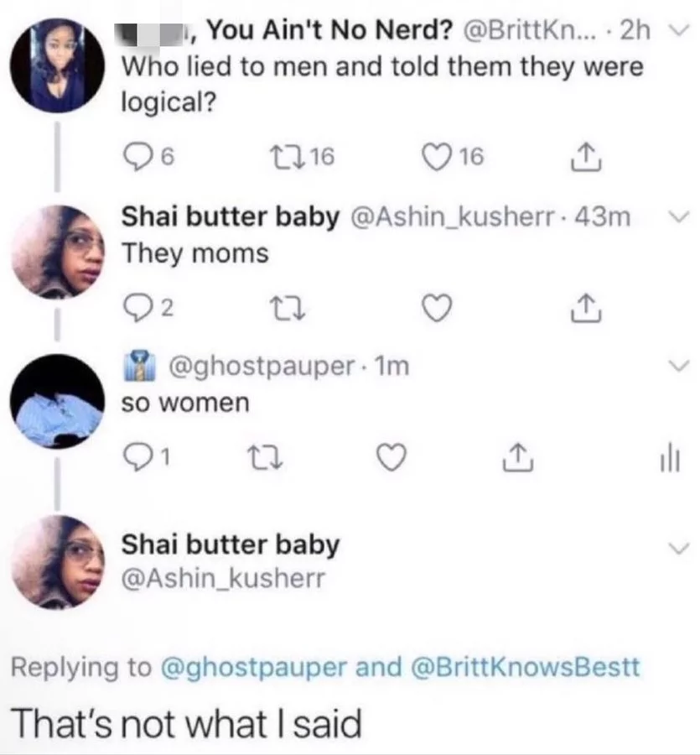View analytics for the 'so women' tweet
The image size is (700, 755).
click(x=669, y=458)
